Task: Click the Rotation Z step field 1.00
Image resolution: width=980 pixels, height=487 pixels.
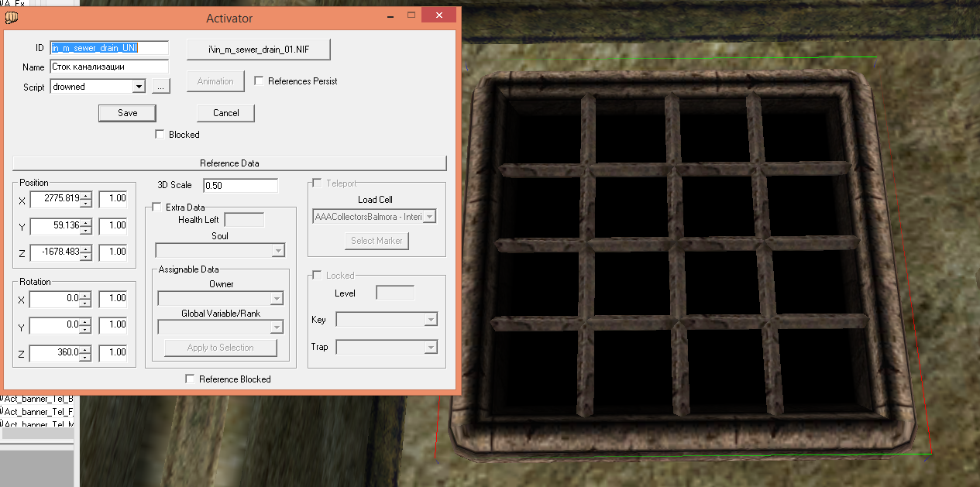Action: click(x=113, y=352)
